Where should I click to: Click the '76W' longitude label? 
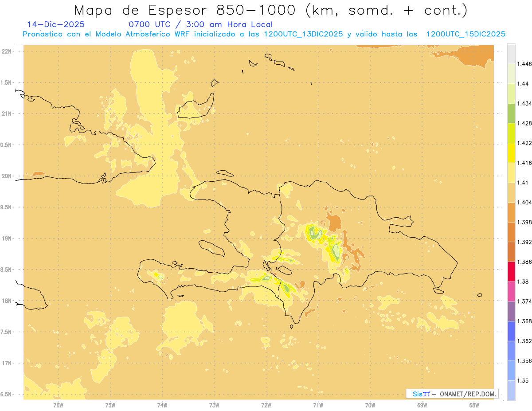tap(58, 405)
